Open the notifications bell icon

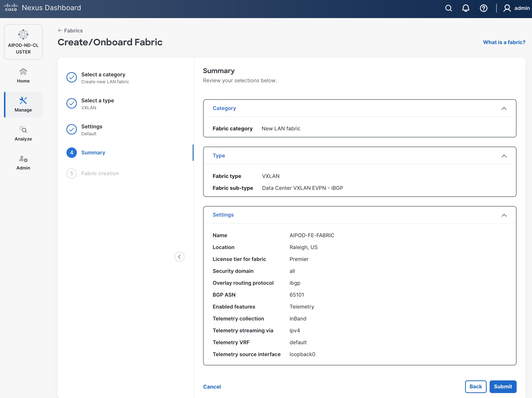pos(466,8)
